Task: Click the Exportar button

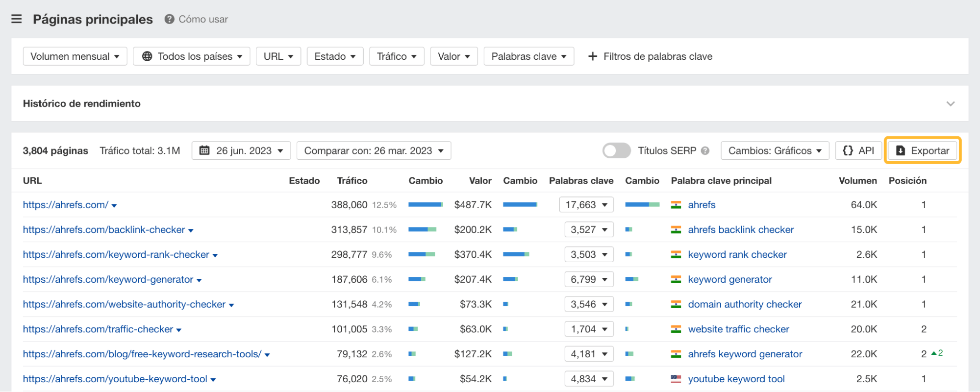Action: pos(923,150)
